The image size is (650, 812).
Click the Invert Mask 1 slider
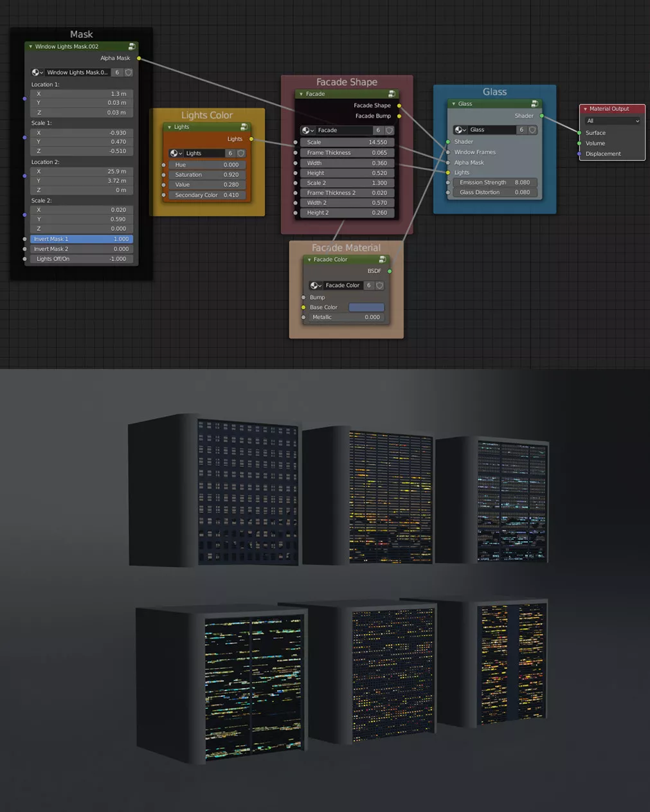pyautogui.click(x=81, y=239)
